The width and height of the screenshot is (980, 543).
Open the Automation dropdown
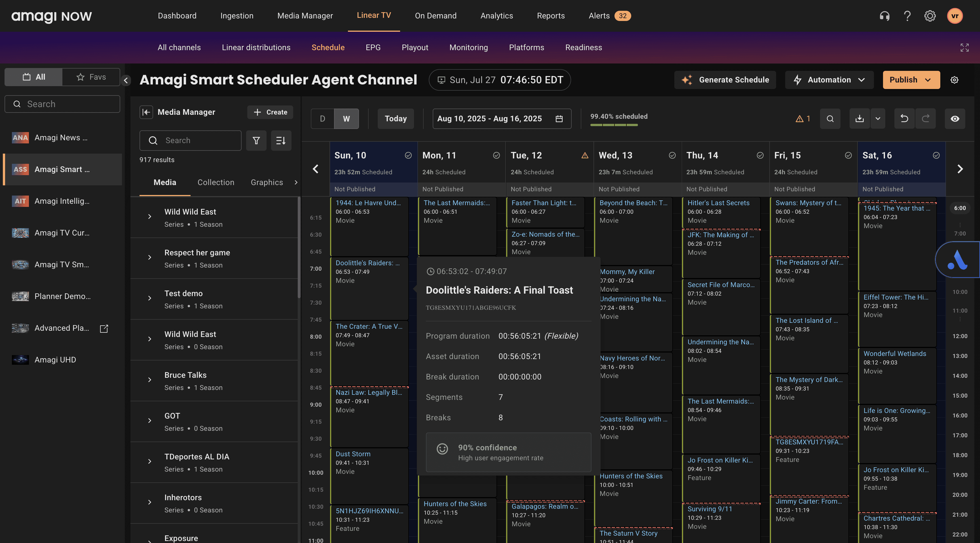tap(829, 80)
